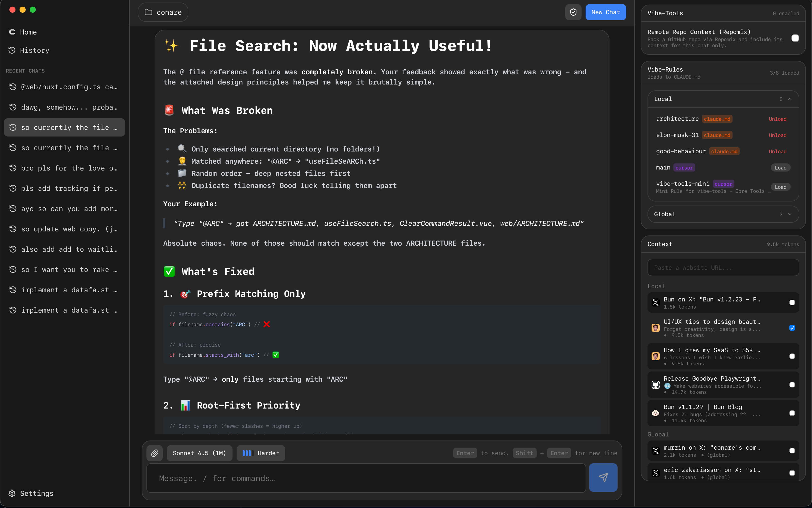This screenshot has width=812, height=508.
Task: Click the Home logo icon
Action: point(12,32)
